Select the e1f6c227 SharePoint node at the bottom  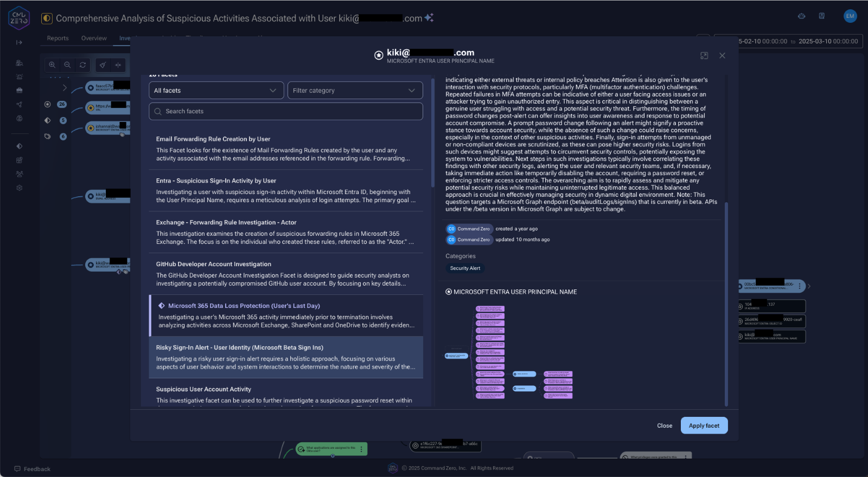tap(445, 446)
